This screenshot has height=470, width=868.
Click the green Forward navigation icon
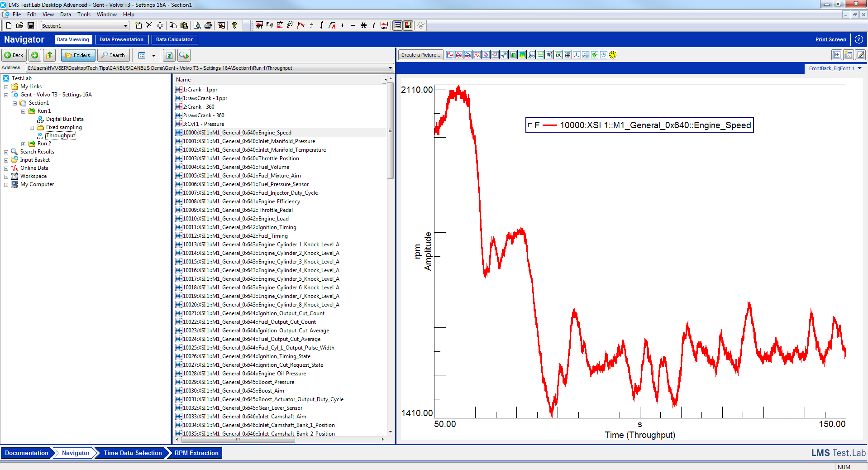click(x=35, y=55)
